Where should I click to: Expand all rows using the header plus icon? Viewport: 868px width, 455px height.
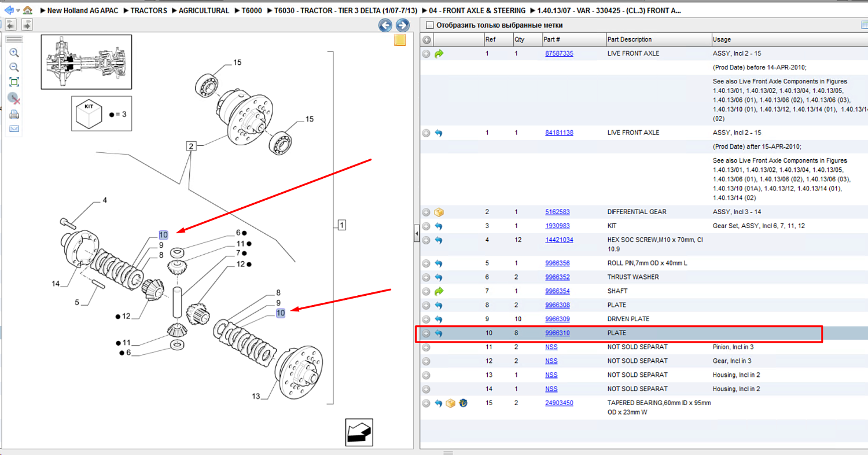tap(426, 40)
